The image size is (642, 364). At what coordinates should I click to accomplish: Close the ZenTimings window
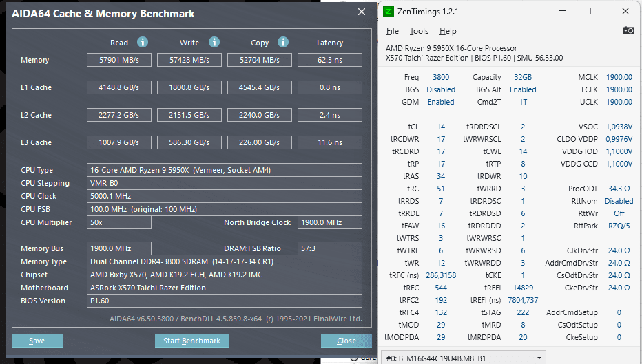[625, 12]
